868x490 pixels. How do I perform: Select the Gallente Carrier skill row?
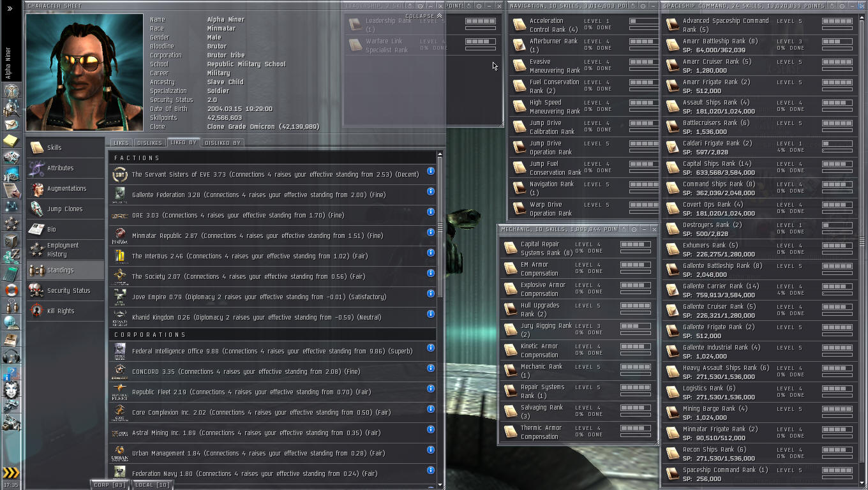(760, 290)
